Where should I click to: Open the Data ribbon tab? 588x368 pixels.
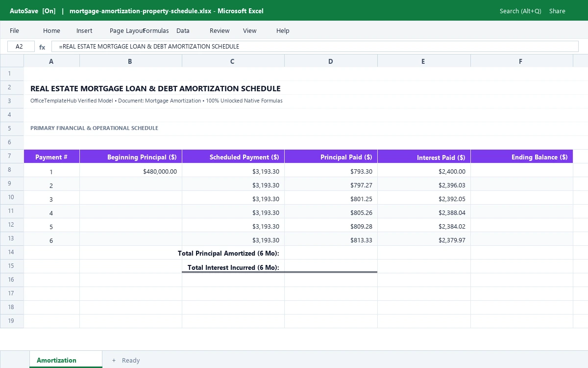pos(183,30)
